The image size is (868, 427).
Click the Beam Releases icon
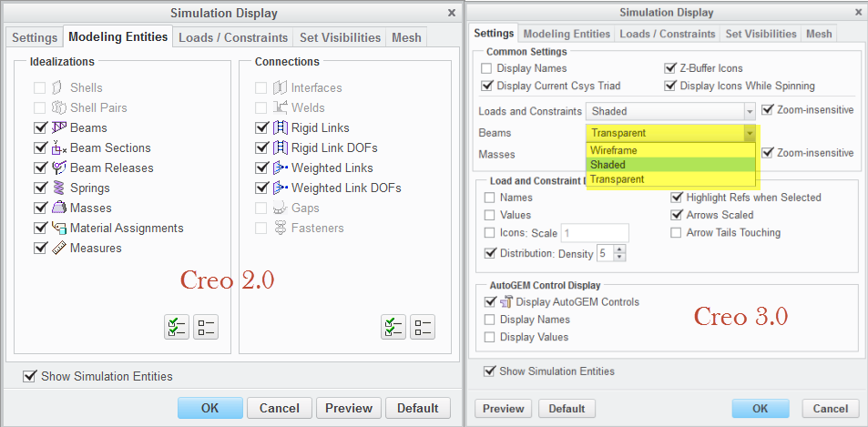pos(58,168)
